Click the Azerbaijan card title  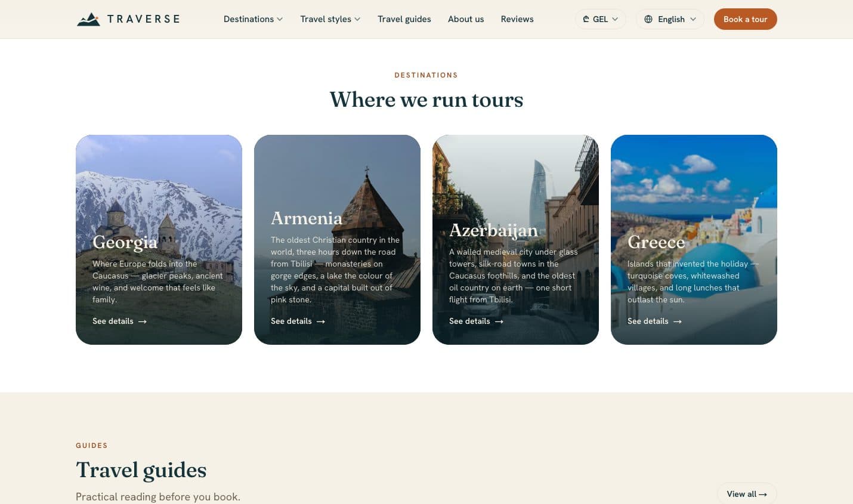(493, 230)
